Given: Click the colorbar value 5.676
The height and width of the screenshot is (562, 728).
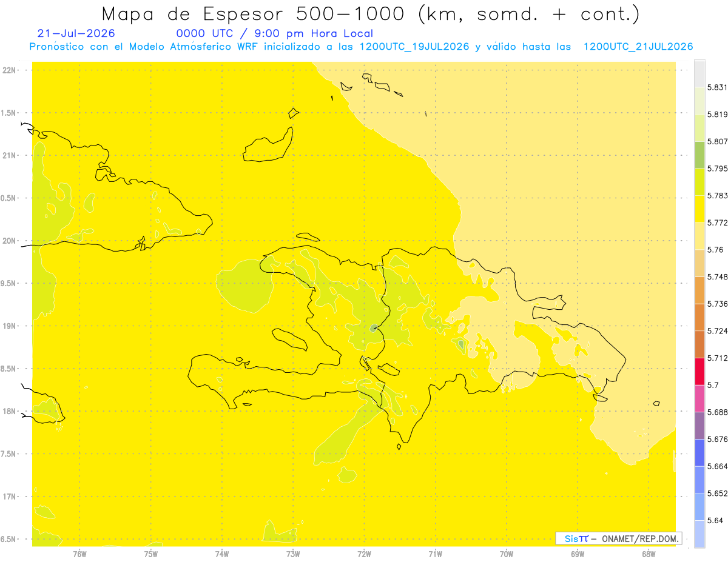Looking at the screenshot, I should 717,439.
